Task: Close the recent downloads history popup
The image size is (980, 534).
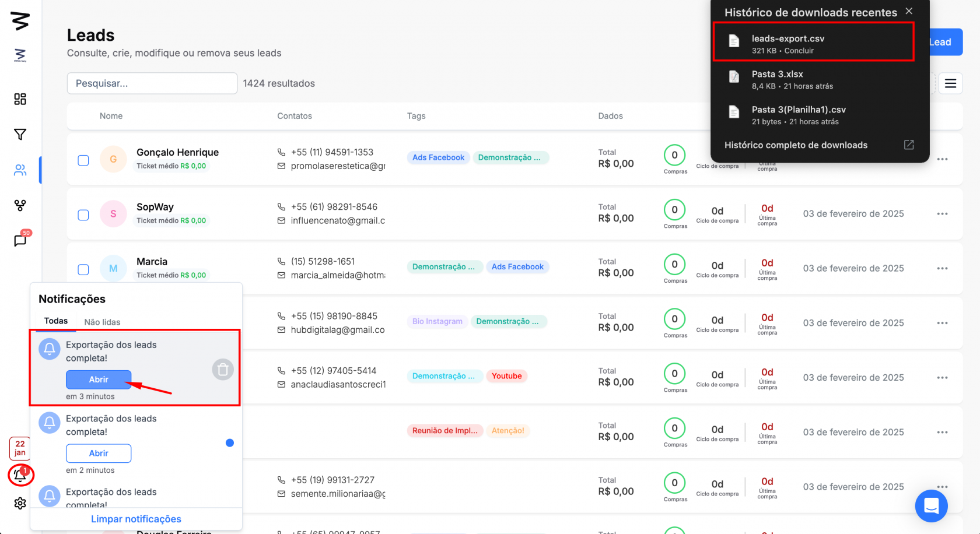Action: [x=909, y=11]
